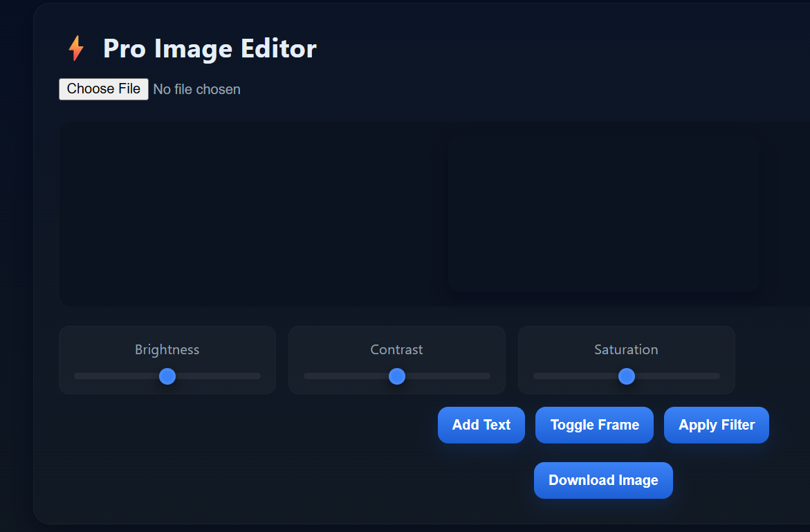This screenshot has height=532, width=810.
Task: Download Image using the blue button
Action: (x=603, y=480)
